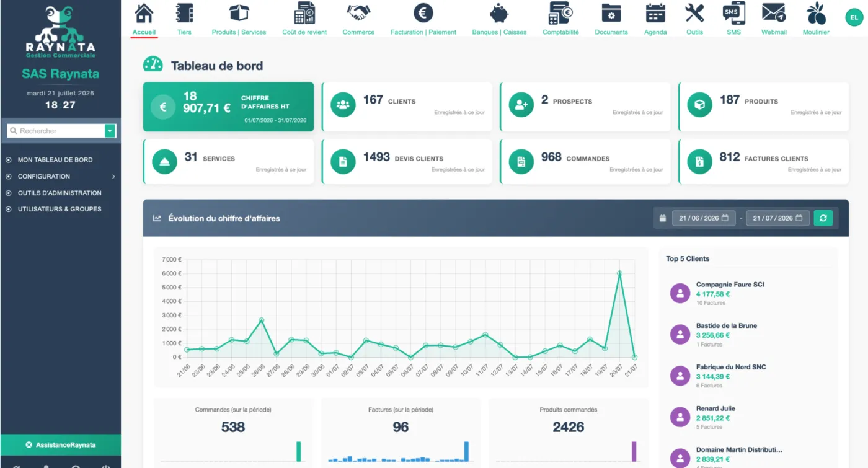Click the green refresh chart button

[823, 218]
